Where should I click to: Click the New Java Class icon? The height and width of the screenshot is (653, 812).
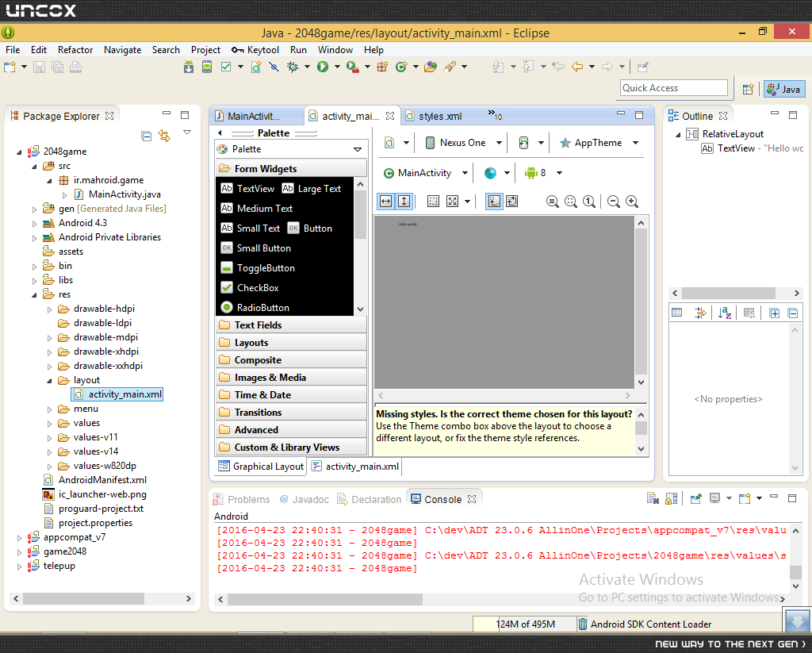pyautogui.click(x=400, y=67)
